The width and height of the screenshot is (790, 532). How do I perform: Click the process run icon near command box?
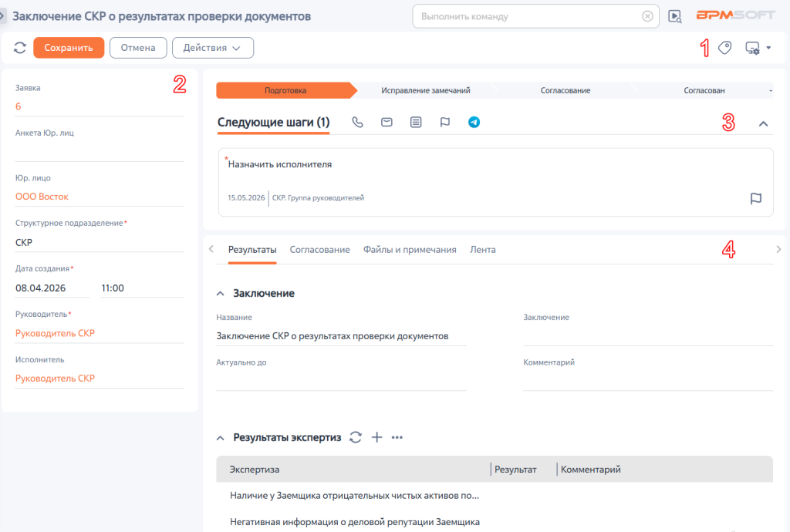[x=674, y=17]
